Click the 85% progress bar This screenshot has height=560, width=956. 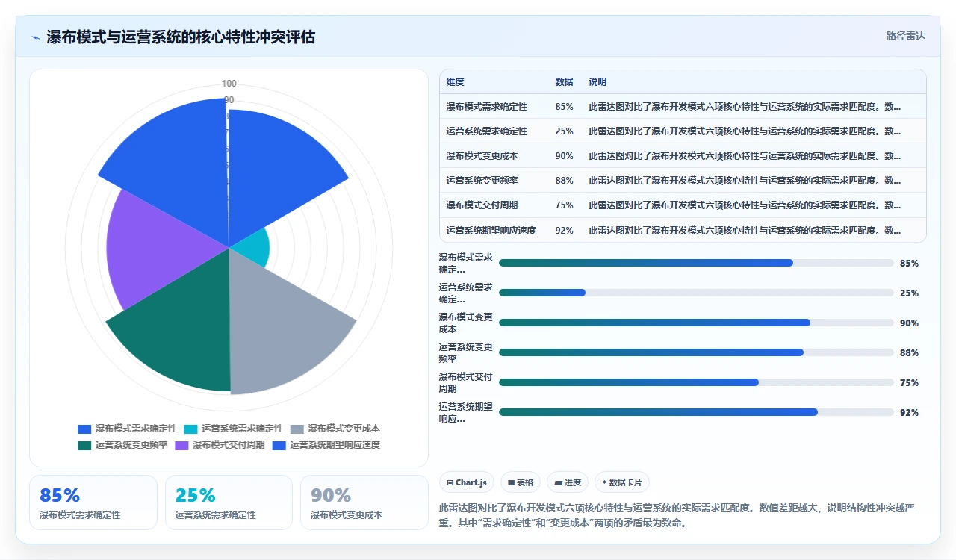[x=696, y=263]
